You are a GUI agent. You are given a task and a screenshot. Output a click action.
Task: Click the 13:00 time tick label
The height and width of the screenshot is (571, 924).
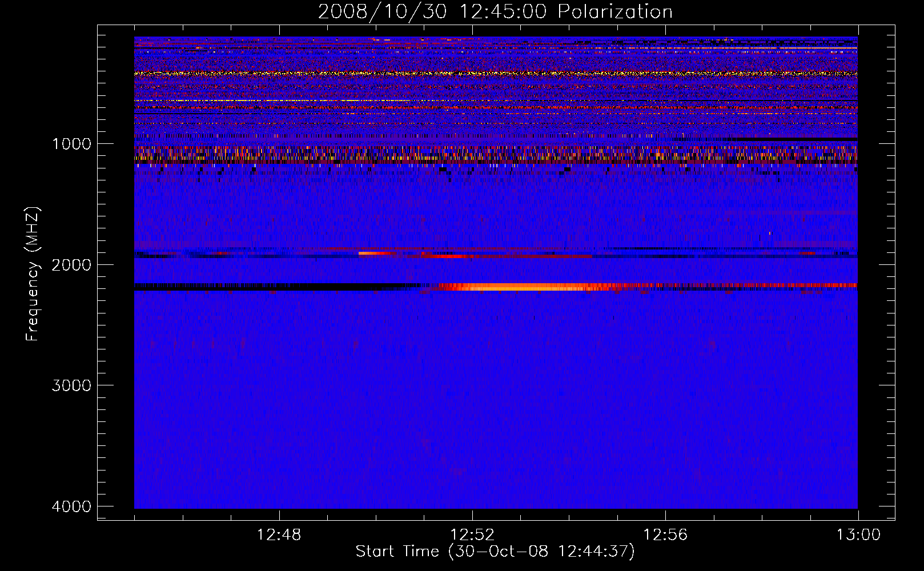858,535
